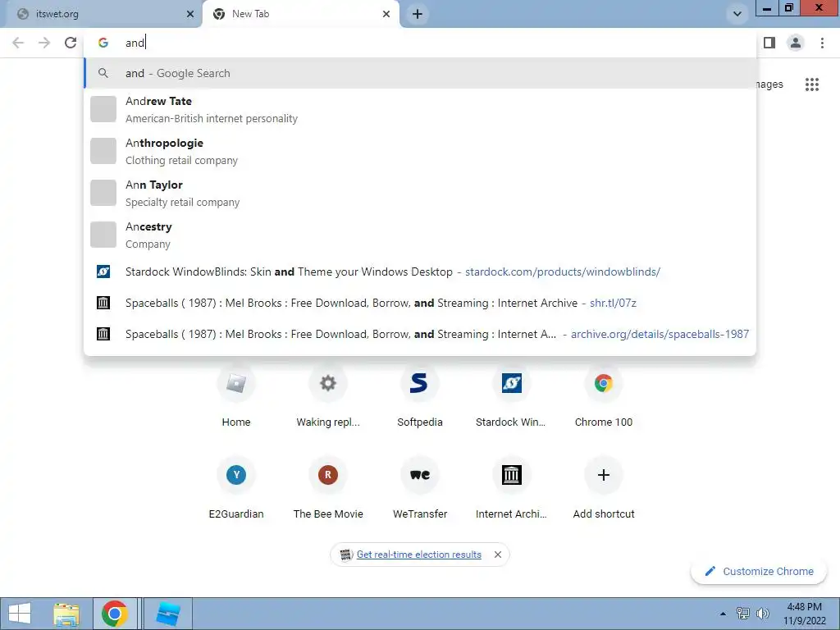Open the blue app icon in the taskbar
The image size is (840, 630).
(x=167, y=614)
